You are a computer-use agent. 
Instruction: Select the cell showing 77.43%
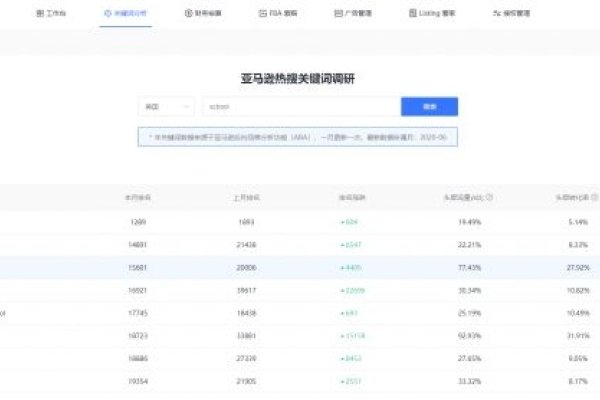coord(470,268)
